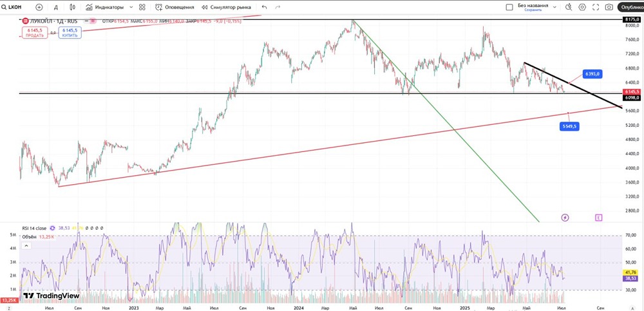Click 41,76 RSI moving average value

click(x=630, y=272)
